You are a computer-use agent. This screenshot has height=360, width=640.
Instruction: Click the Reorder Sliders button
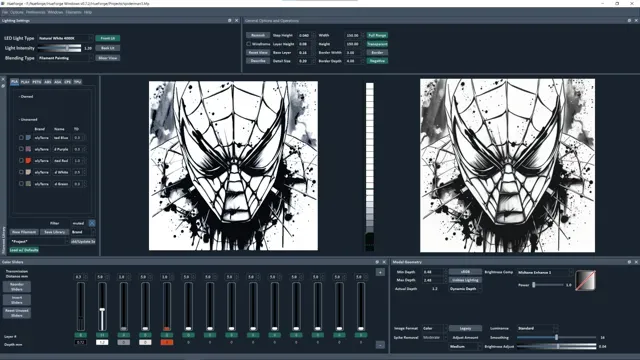(17, 287)
